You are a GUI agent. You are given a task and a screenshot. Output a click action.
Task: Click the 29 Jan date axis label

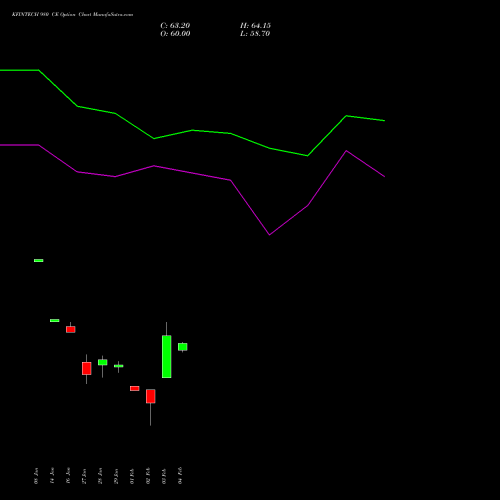[x=116, y=476]
